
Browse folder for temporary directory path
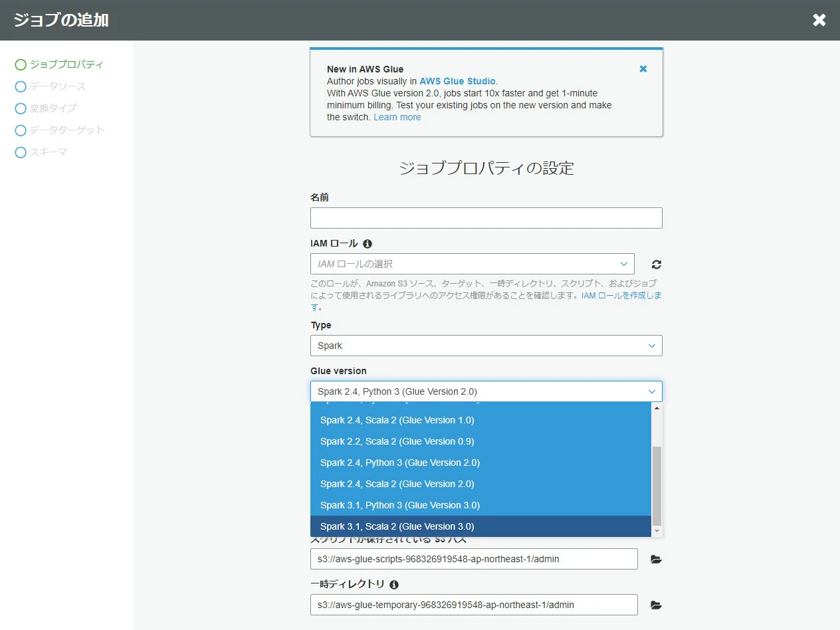[x=656, y=605]
